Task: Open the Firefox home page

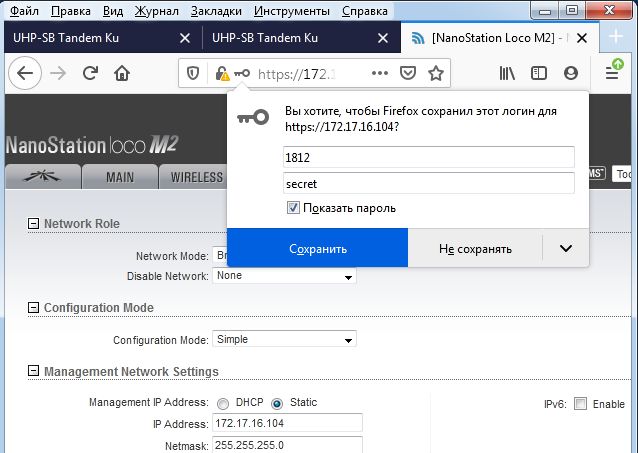Action: tap(122, 73)
